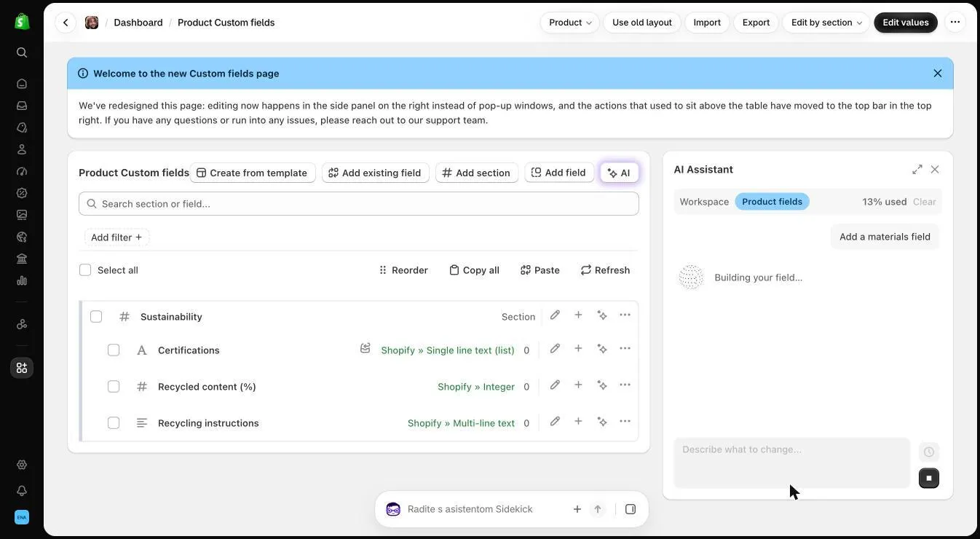Edit the Sustainability section with the pencil icon
The image size is (980, 539).
click(x=555, y=315)
